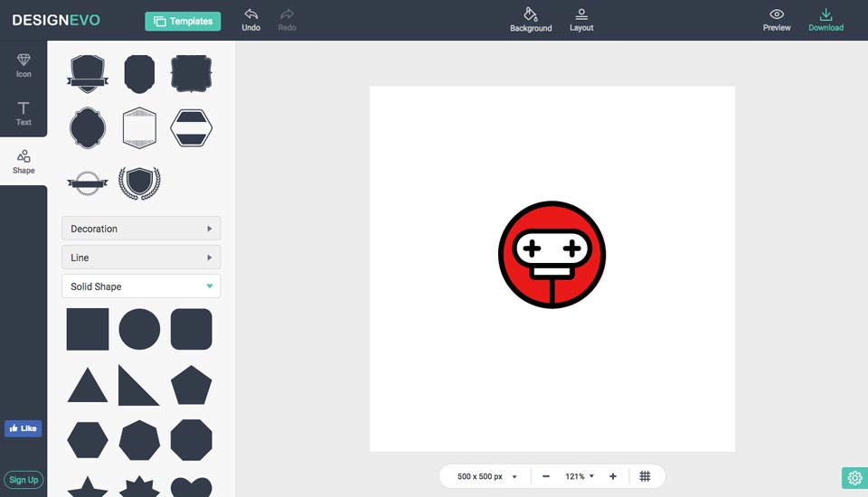Add the five-point star shape
The height and width of the screenshot is (497, 868).
(88, 487)
